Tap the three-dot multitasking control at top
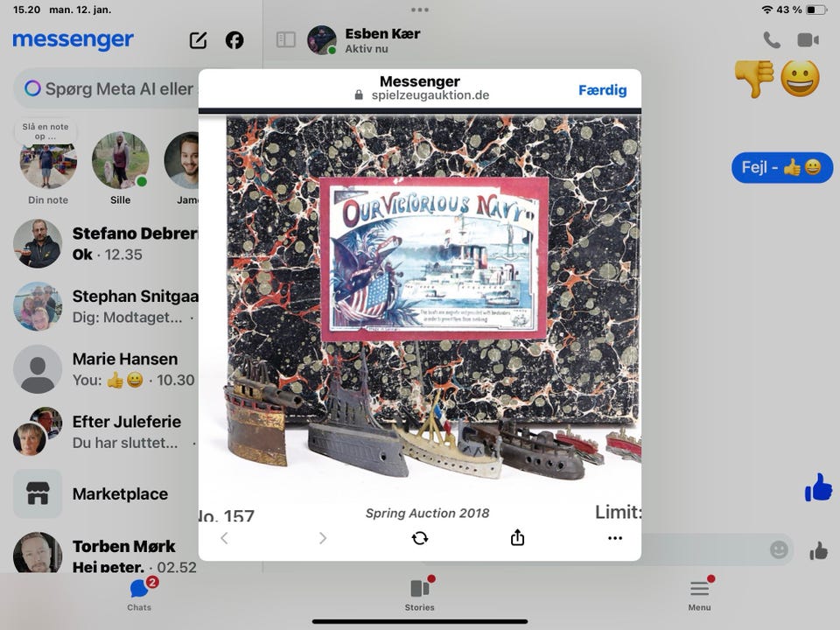Viewport: 840px width, 630px height. [420, 10]
